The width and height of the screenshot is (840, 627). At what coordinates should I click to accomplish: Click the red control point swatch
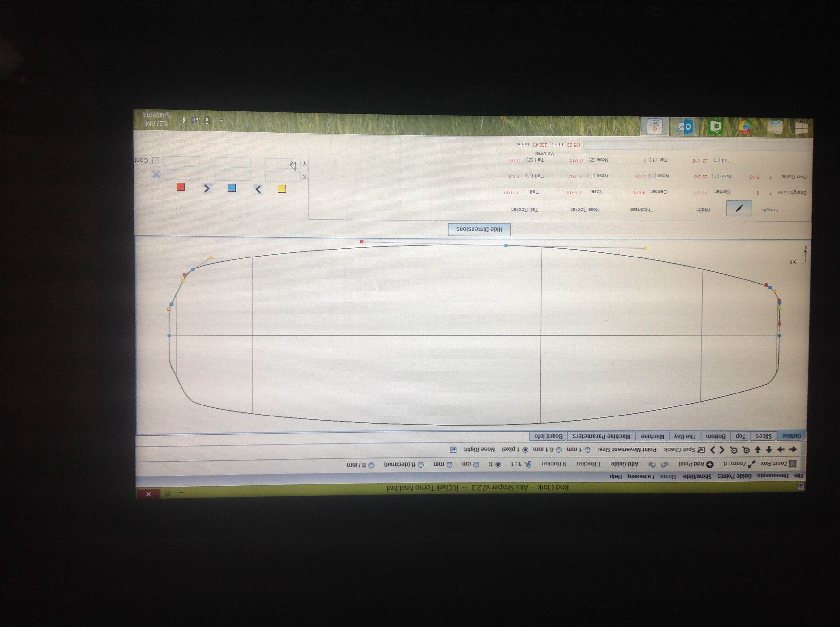point(181,187)
